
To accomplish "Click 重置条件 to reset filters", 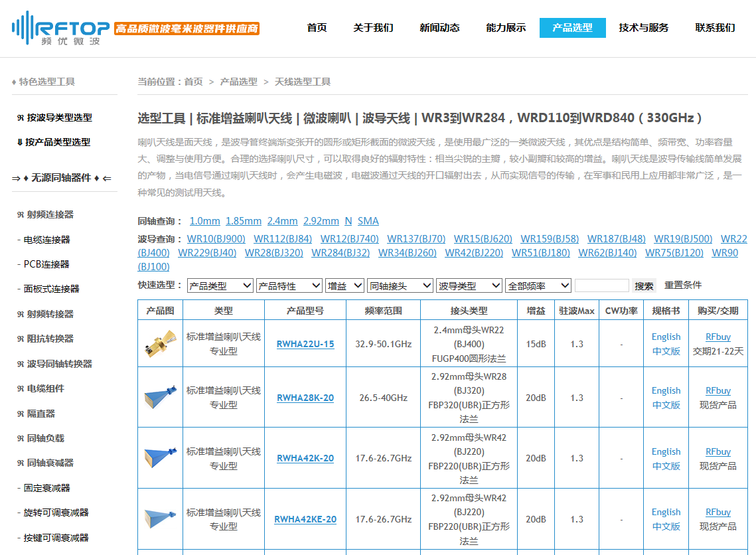I will click(684, 285).
